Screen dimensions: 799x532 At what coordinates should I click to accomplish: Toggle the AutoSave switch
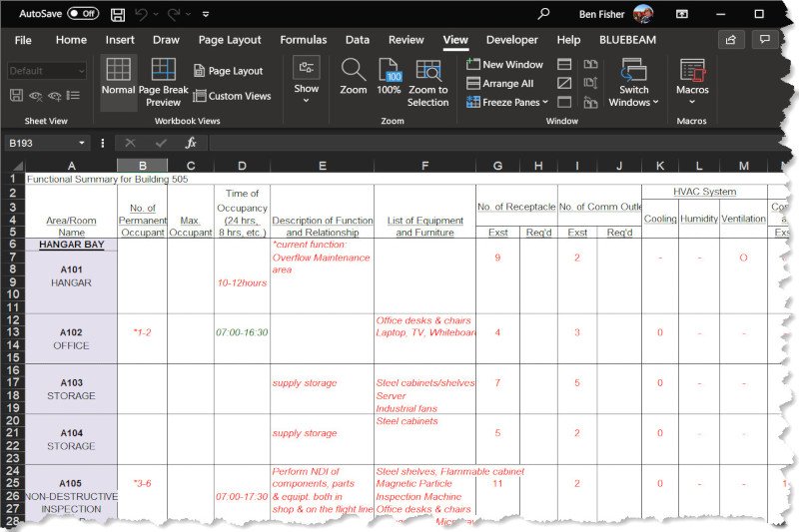point(83,14)
